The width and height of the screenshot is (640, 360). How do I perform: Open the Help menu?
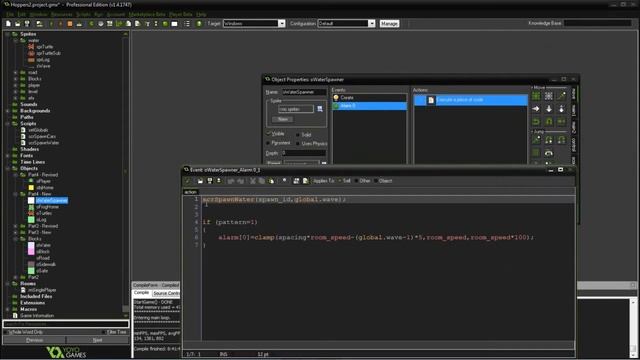click(201, 14)
